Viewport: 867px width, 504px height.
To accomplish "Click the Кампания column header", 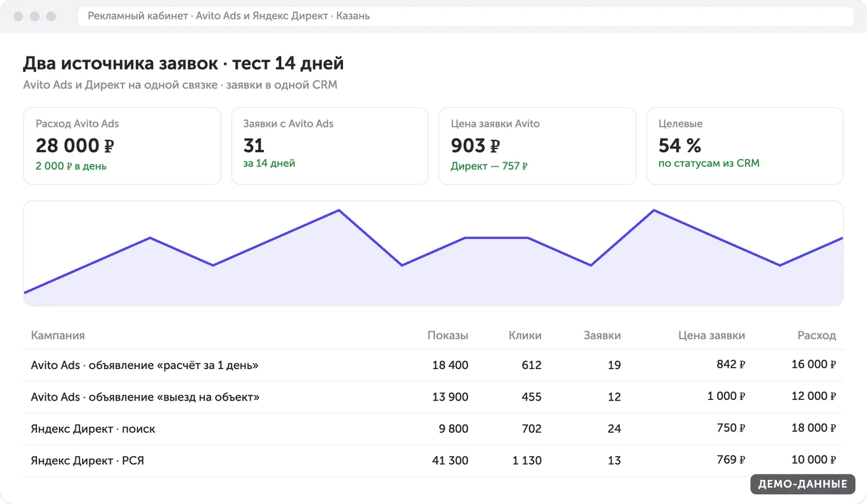I will 58,336.
